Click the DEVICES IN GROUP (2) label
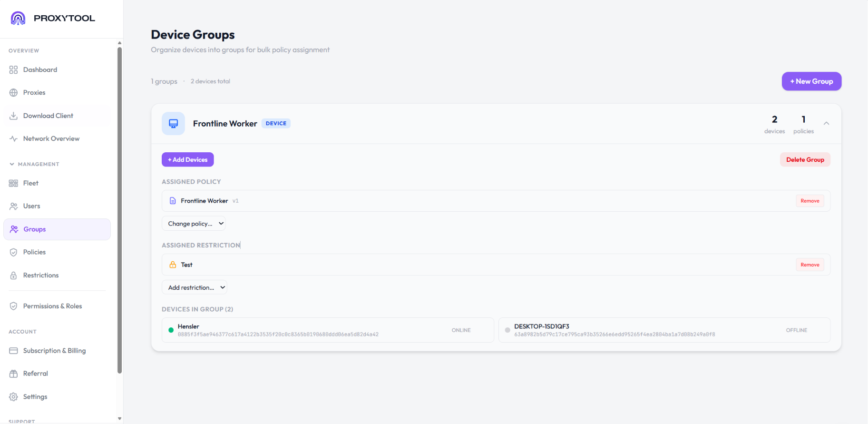Screen dimensions: 868x424 click(197, 309)
